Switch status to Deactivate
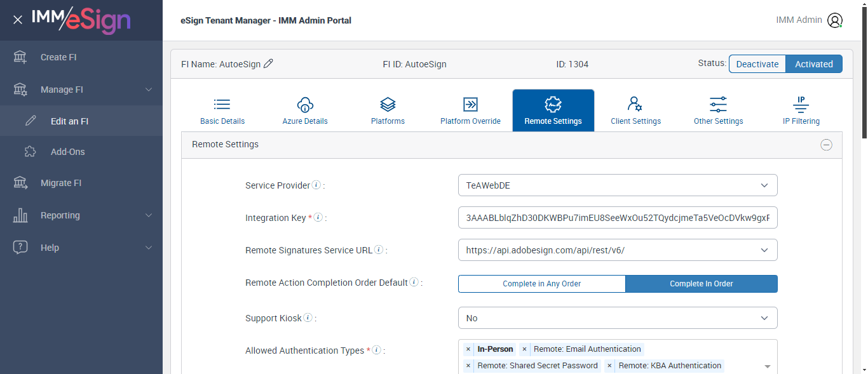The width and height of the screenshot is (868, 374). pyautogui.click(x=757, y=64)
